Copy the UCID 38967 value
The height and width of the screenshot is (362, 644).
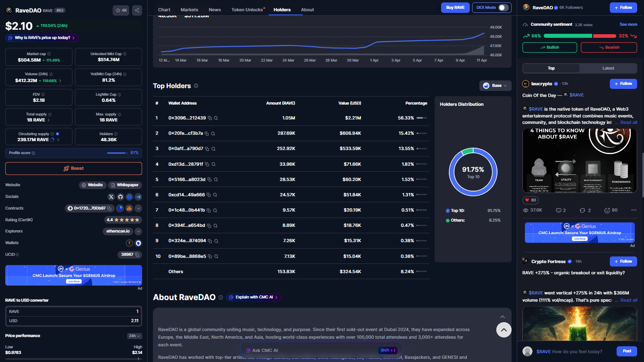click(137, 255)
